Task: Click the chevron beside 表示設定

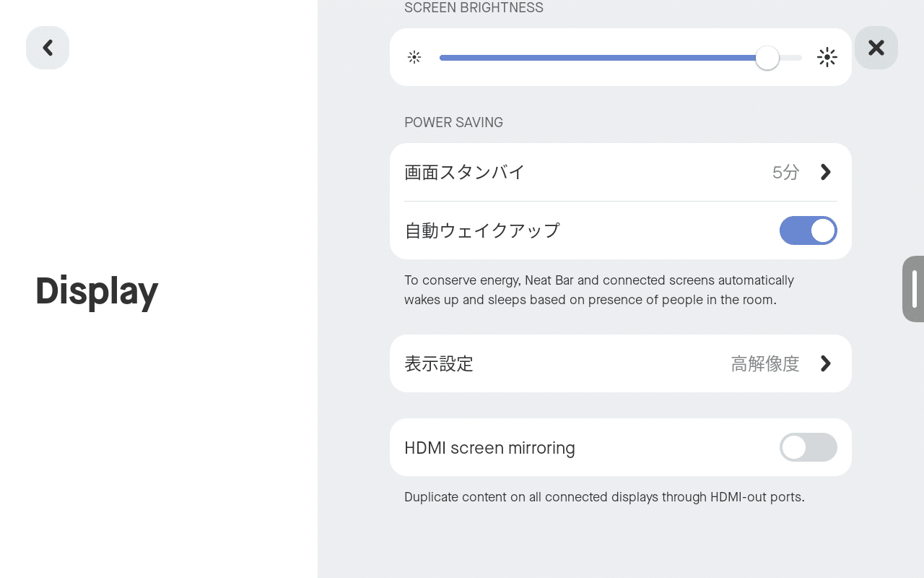Action: pyautogui.click(x=825, y=363)
